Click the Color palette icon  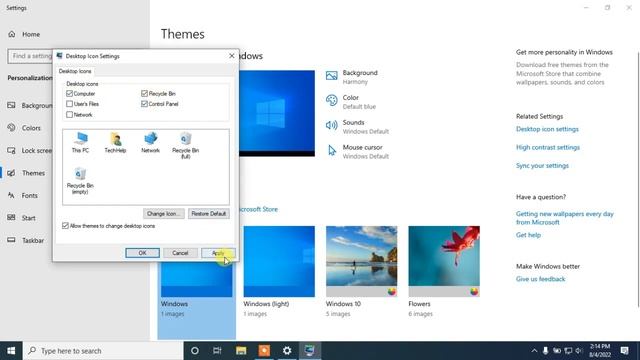point(331,100)
